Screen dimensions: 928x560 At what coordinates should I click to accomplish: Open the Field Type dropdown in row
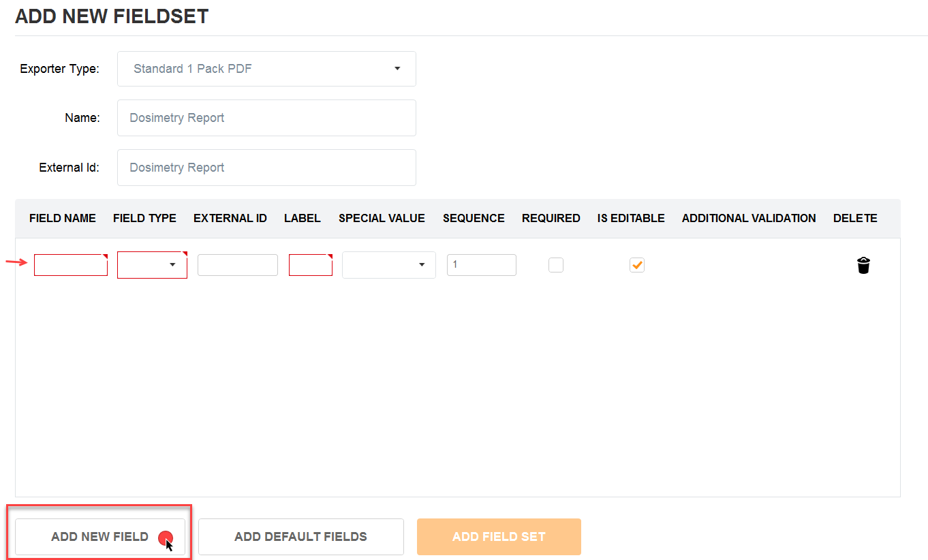[152, 265]
